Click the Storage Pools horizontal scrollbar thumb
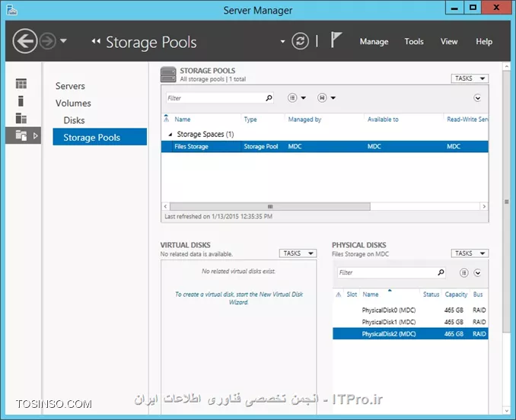 point(270,206)
